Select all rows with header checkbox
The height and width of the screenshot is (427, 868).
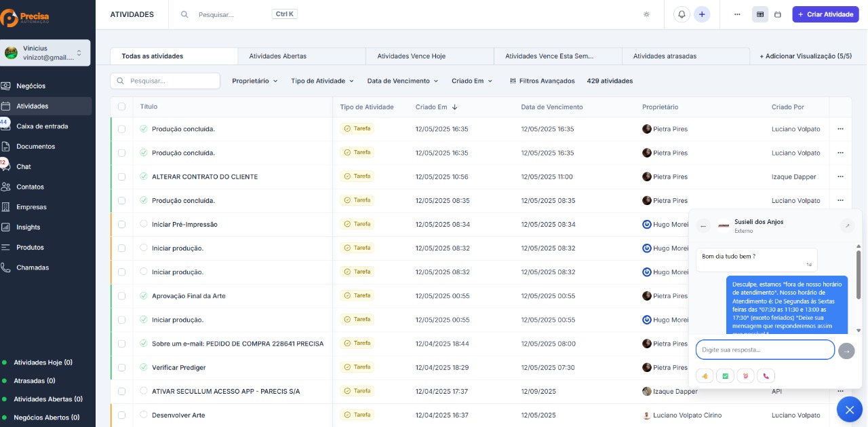tap(122, 107)
